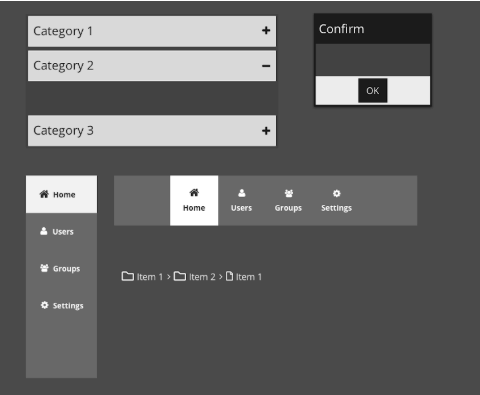
Task: Select the Settings label in the vertical sidebar
Action: [68, 306]
